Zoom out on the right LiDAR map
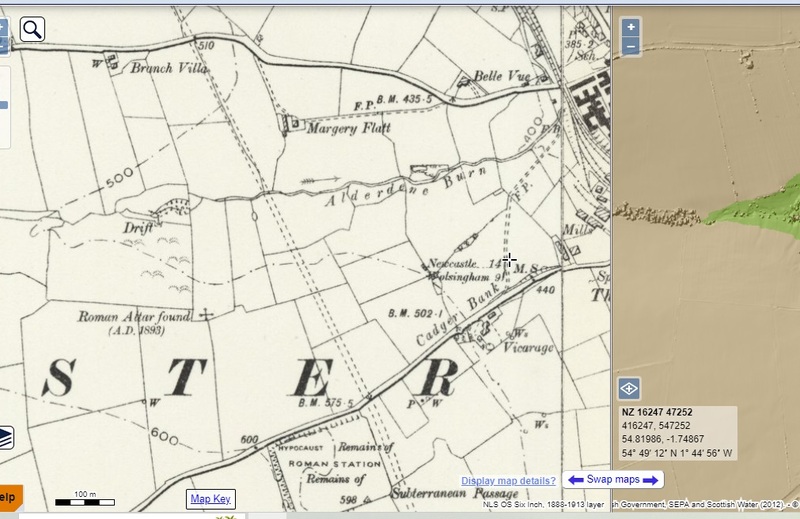Screen dimensions: 800x519 [631, 46]
